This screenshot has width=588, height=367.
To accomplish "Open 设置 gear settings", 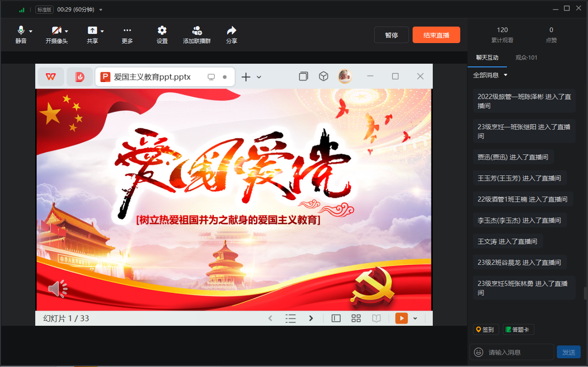I will (162, 31).
